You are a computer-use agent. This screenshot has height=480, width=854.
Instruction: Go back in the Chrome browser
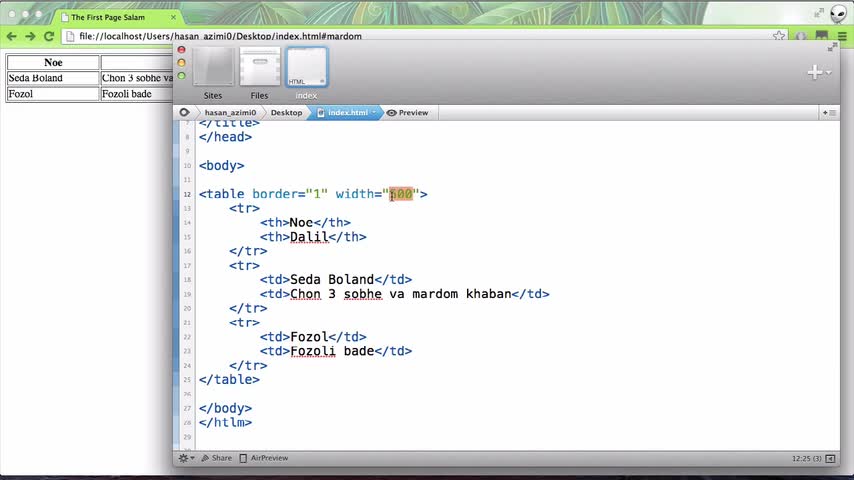pos(11,37)
